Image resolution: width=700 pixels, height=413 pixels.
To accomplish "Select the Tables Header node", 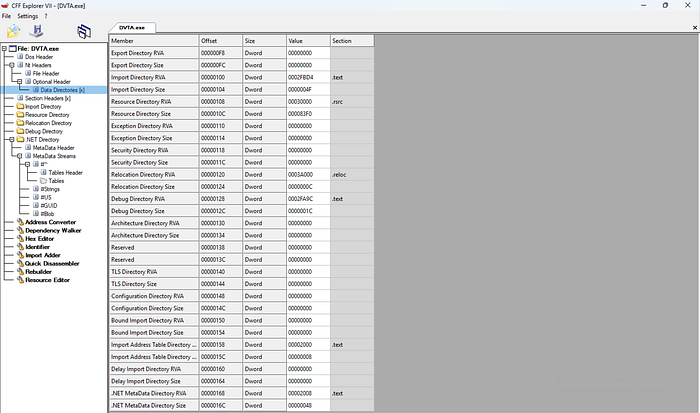I will 66,172.
